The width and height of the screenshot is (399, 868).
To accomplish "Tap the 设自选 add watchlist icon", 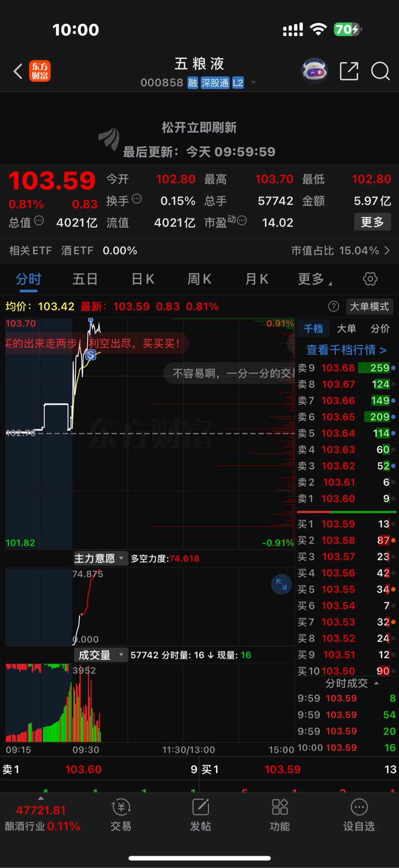I will (x=359, y=815).
